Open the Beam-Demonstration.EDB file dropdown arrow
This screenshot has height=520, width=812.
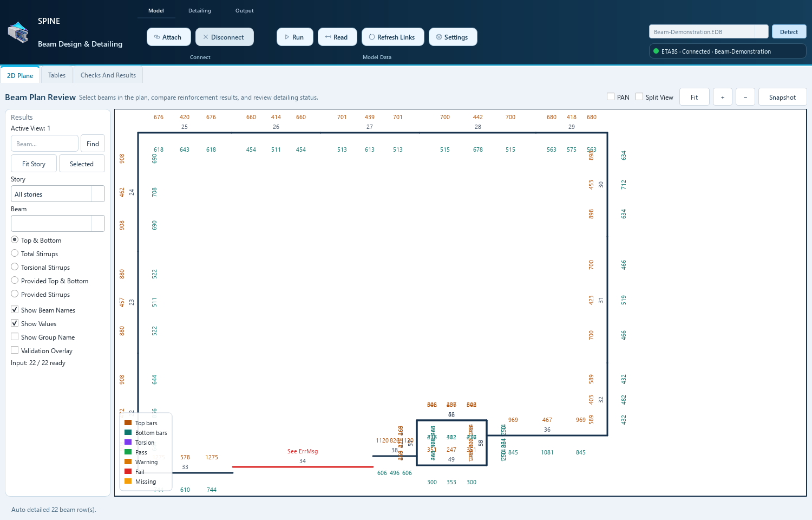tap(762, 32)
